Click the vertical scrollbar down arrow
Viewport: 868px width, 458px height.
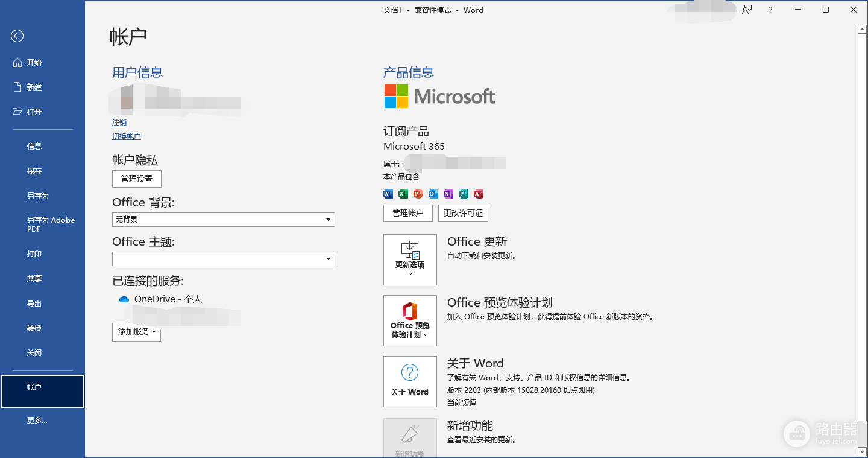[862, 451]
